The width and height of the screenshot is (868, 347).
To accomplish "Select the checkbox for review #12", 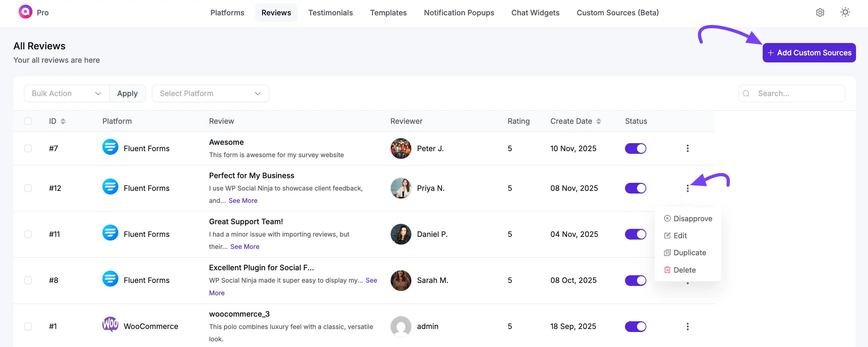I will 28,188.
